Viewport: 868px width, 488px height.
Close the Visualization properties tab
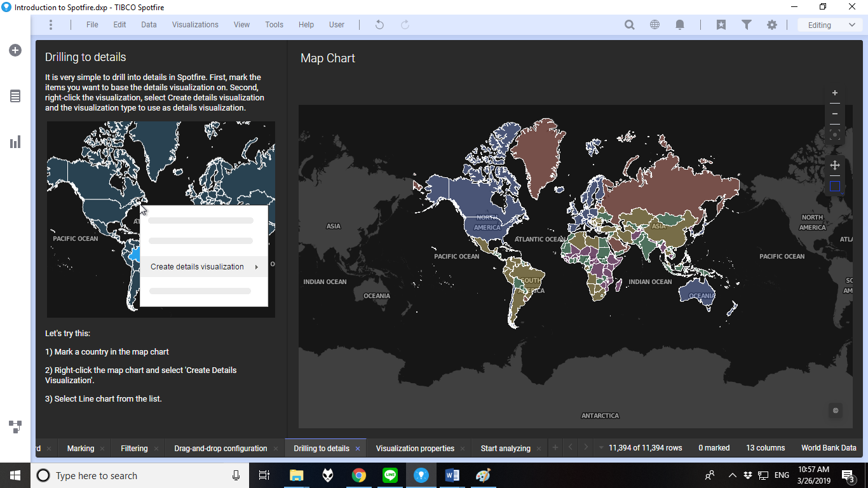click(463, 449)
